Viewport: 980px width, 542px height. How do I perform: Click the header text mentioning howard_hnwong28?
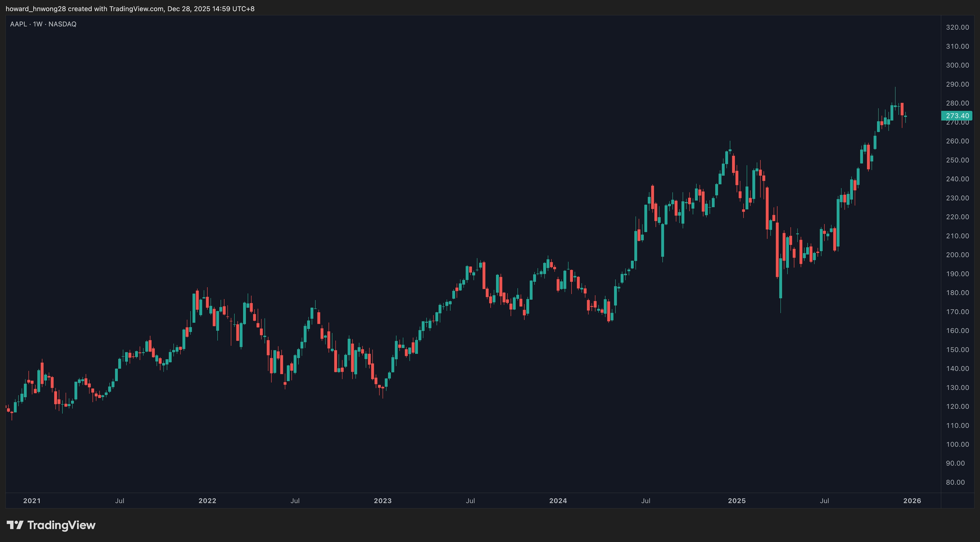pos(130,9)
